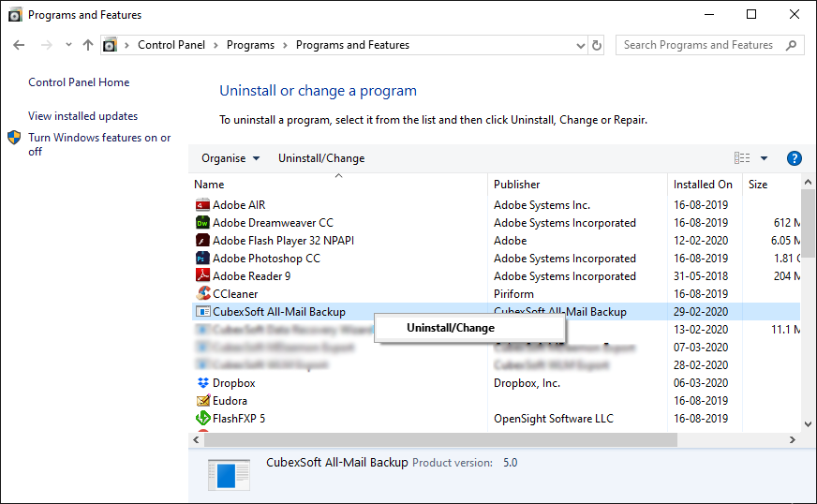Sort by the Installed On column header
Viewport: 817px width, 504px height.
pyautogui.click(x=703, y=185)
